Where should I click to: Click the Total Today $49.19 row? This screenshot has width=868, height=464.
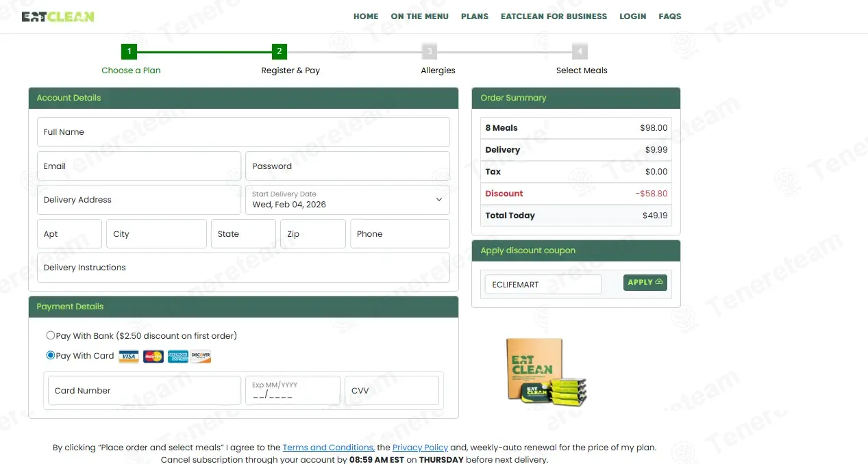[576, 216]
